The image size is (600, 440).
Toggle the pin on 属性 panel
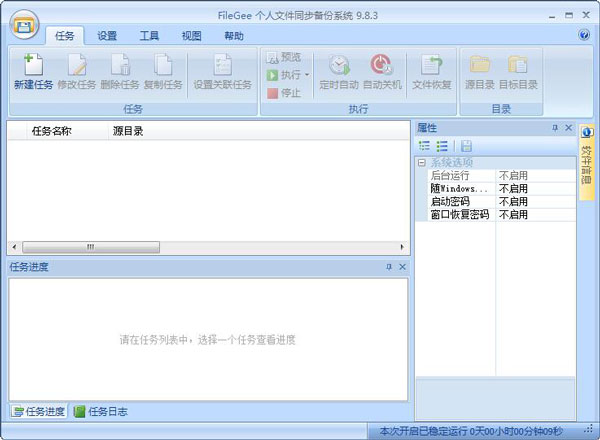click(x=555, y=128)
